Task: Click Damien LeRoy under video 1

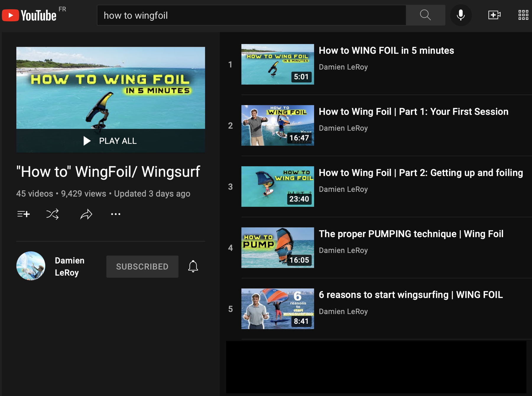Action: 343,67
